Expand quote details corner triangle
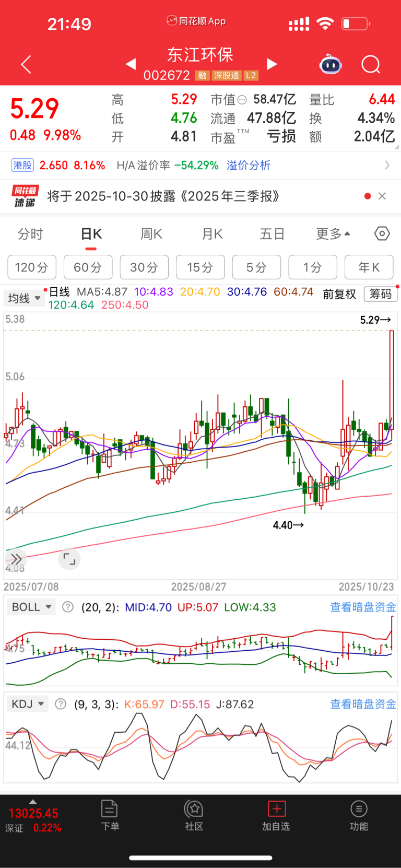This screenshot has height=868, width=401. (x=396, y=148)
